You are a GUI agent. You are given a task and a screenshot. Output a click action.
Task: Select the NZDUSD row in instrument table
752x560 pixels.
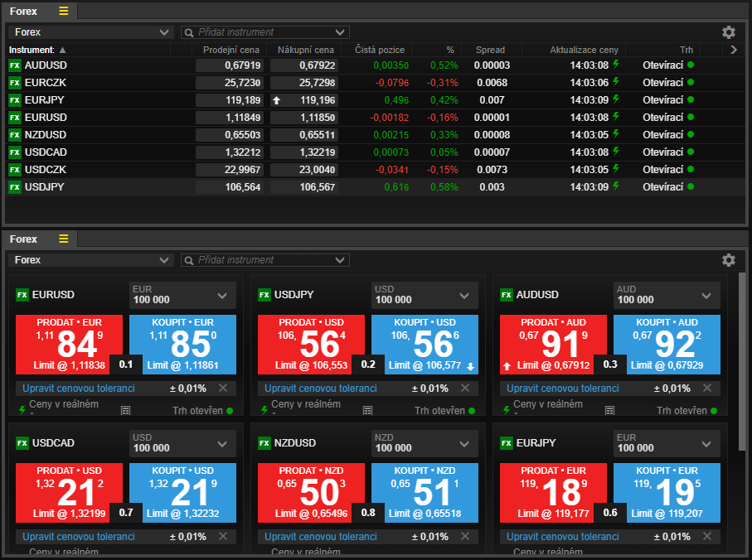[x=374, y=135]
